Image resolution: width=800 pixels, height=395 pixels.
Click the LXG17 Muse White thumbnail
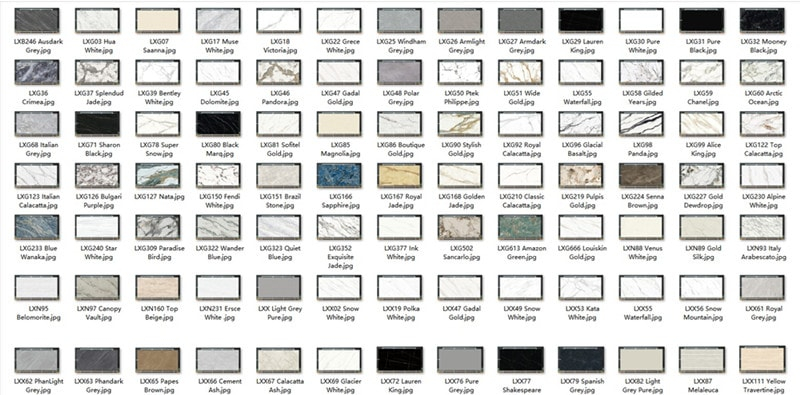pyautogui.click(x=218, y=20)
